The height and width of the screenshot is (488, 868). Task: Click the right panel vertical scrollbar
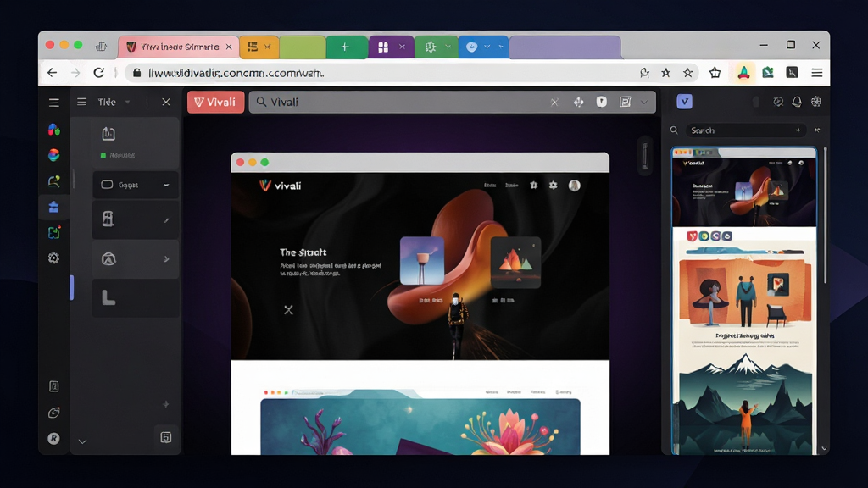tap(825, 216)
